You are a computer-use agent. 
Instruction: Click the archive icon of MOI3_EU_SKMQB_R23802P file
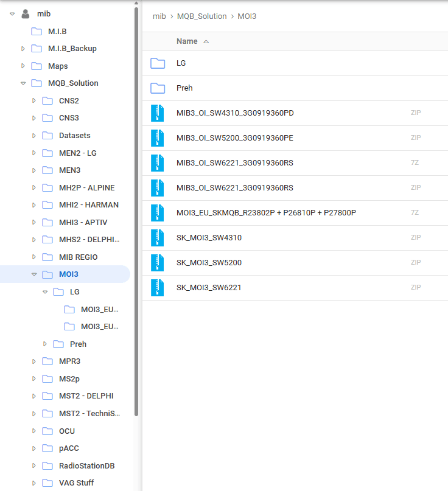point(158,213)
